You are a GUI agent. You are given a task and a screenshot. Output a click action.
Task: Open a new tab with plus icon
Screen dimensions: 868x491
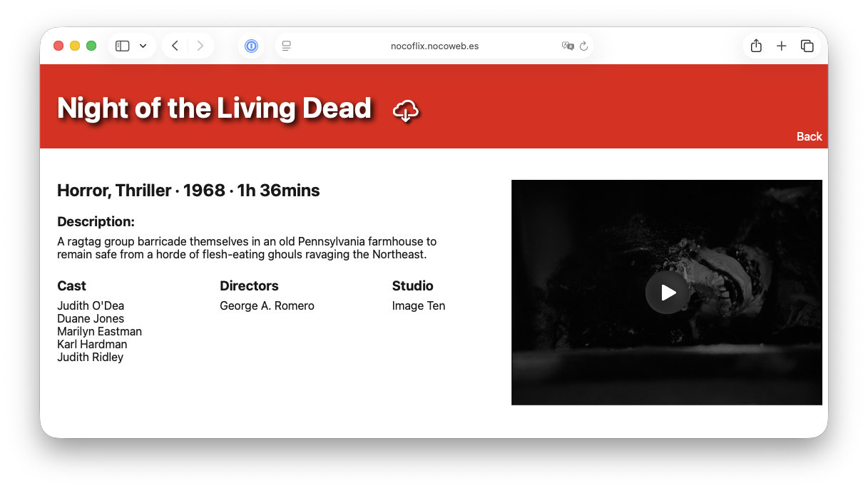tap(782, 46)
